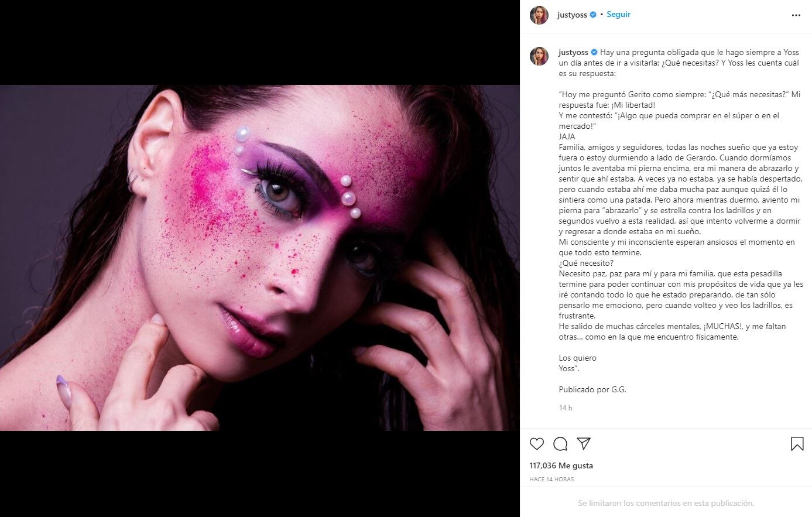Like the post with the heart icon
This screenshot has width=812, height=517.
537,444
